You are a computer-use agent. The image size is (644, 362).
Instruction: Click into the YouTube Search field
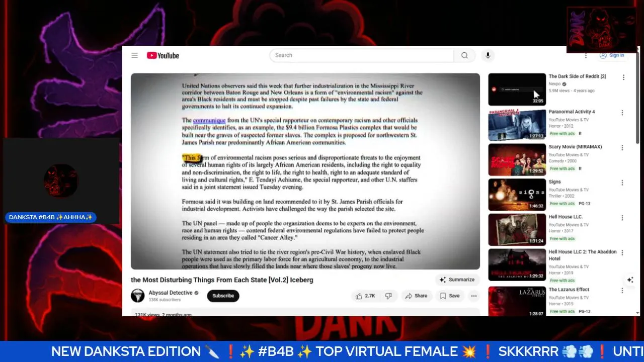(362, 55)
